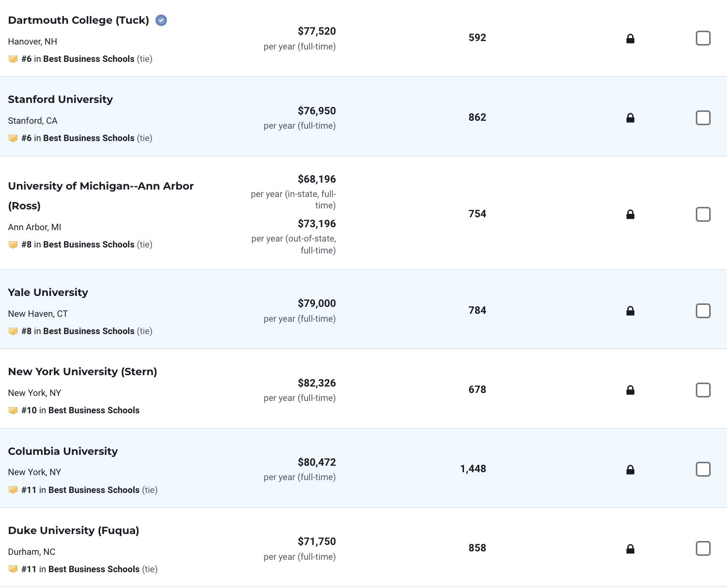Tick the checkbox for University of Michigan Ross
This screenshot has height=588, width=727.
[x=703, y=214]
